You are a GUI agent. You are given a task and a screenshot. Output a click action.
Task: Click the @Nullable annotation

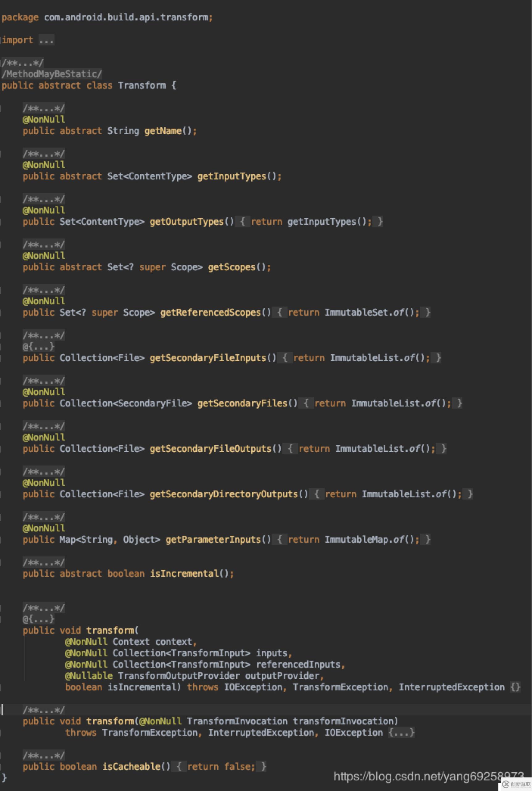(89, 676)
